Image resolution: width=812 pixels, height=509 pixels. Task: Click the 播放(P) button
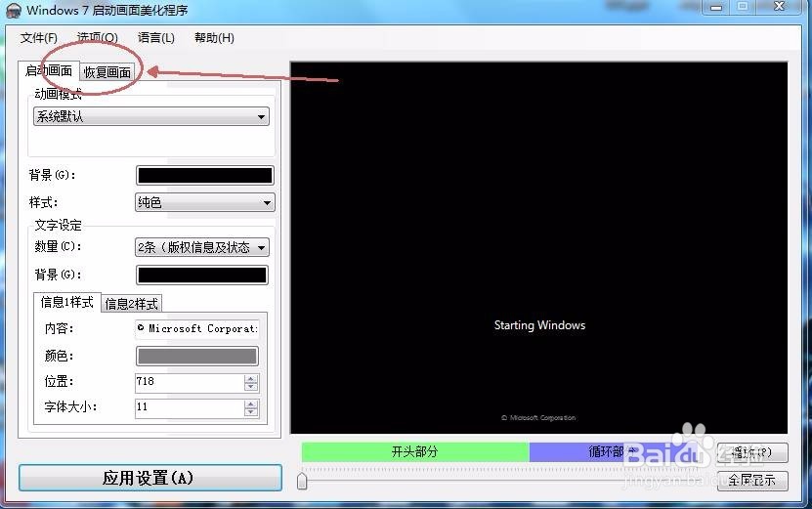tap(752, 452)
